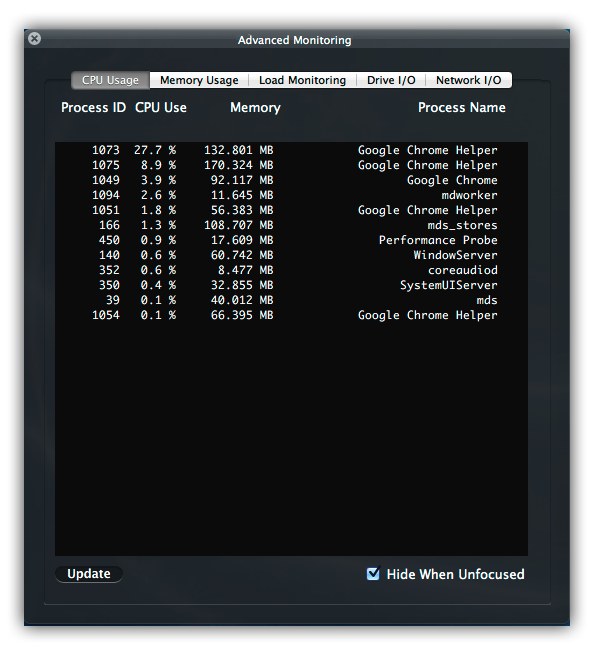Click the Process ID column header

[x=93, y=108]
